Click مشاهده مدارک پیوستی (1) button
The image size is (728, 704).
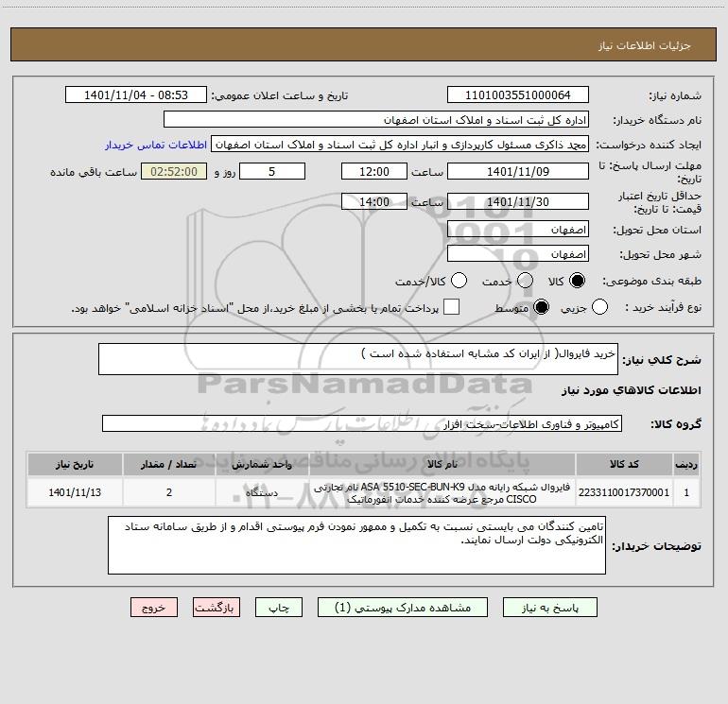[x=403, y=608]
